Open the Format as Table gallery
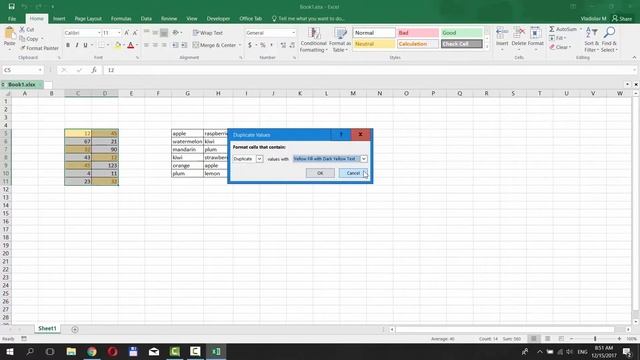 (x=340, y=40)
